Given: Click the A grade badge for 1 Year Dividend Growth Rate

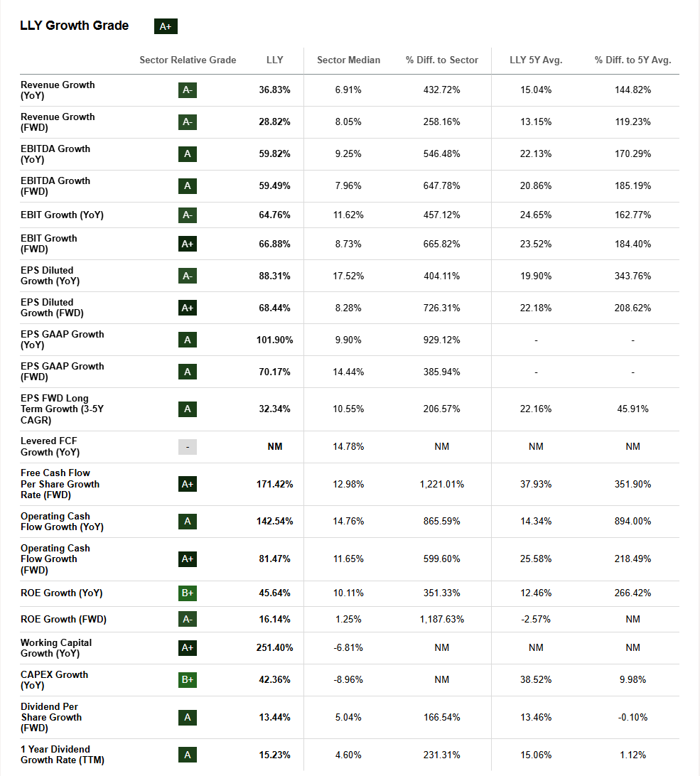Looking at the screenshot, I should tap(188, 755).
